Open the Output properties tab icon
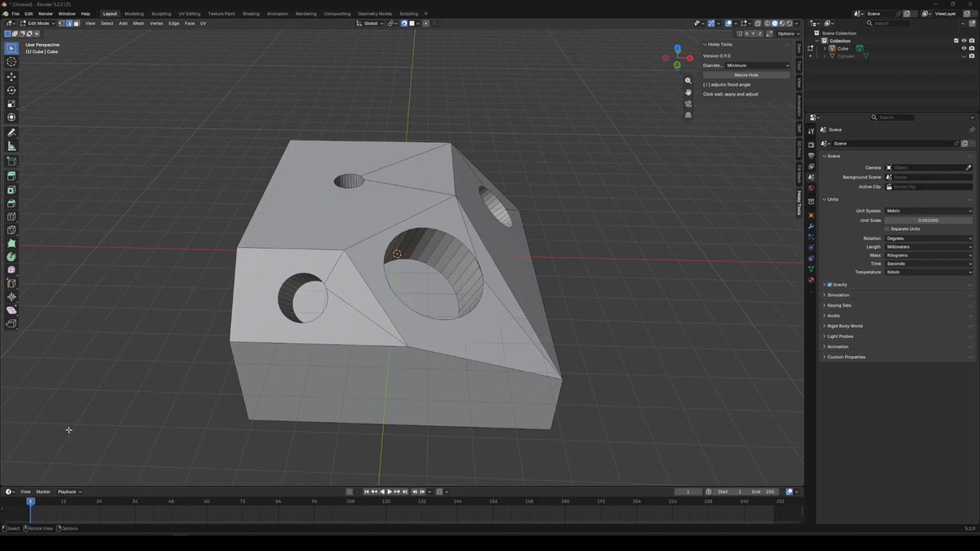Viewport: 980px width, 551px height. pos(811,155)
